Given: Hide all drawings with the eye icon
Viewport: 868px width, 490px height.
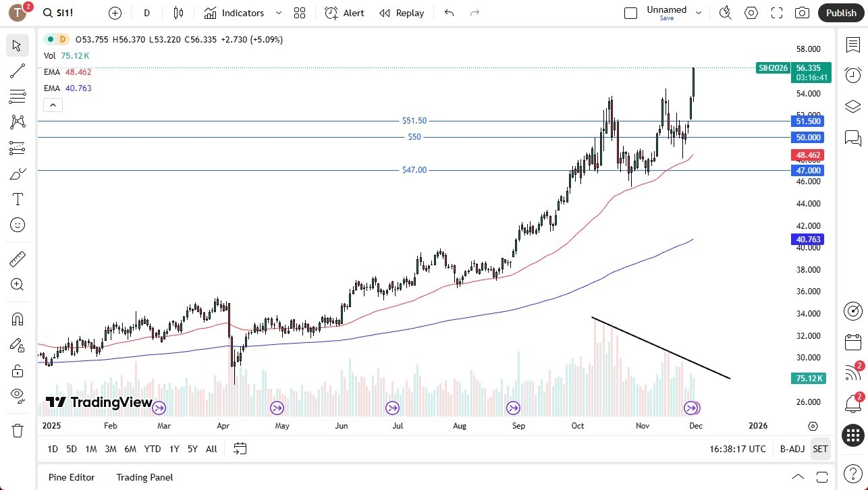Looking at the screenshot, I should point(17,396).
